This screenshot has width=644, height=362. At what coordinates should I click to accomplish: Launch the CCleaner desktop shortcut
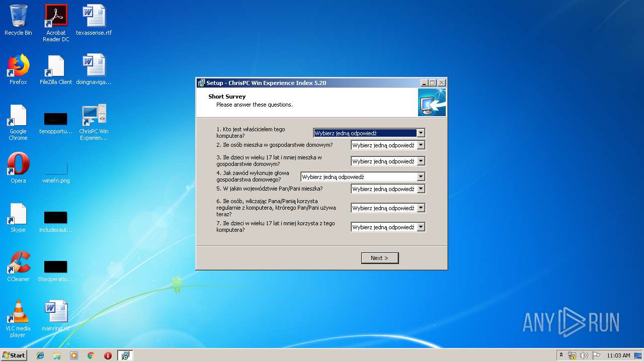(x=18, y=266)
